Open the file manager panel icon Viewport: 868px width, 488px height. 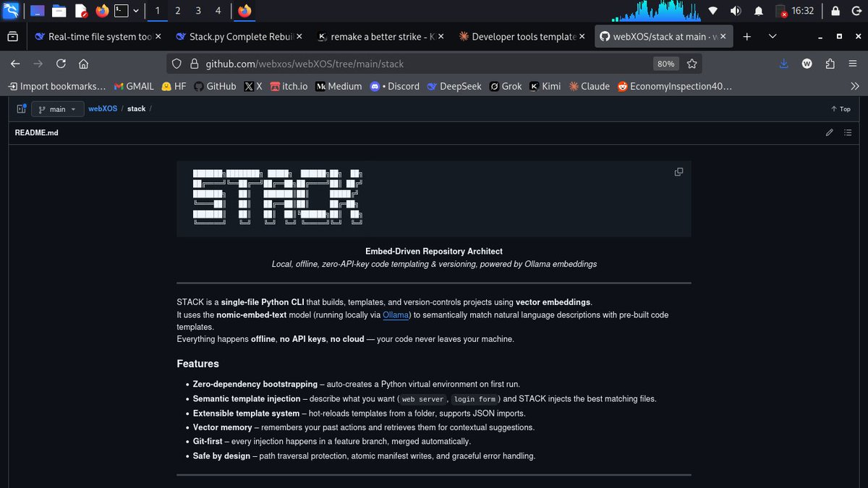(59, 11)
